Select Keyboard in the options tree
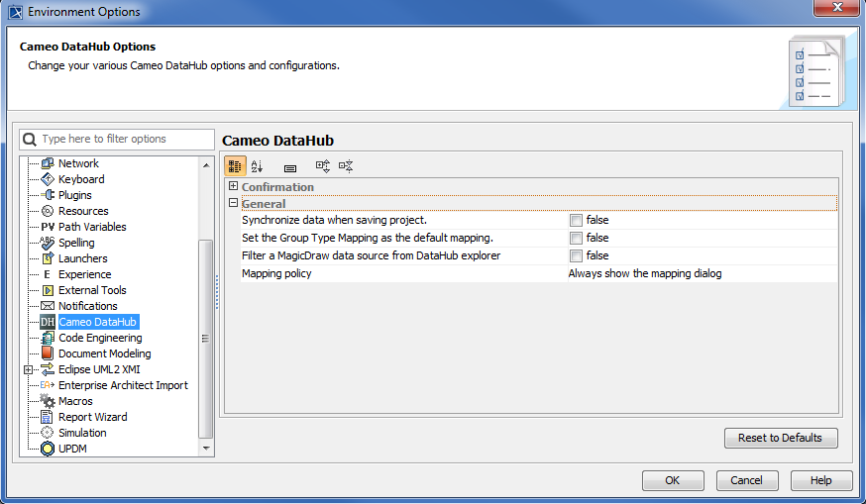Viewport: 866px width, 504px height. pos(81,179)
